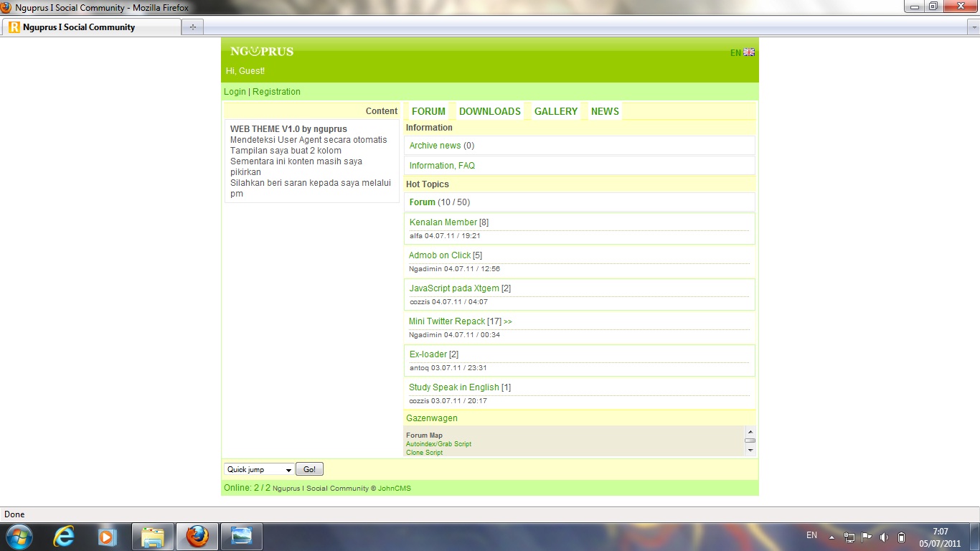Open the Kenalan Member topic
This screenshot has height=551, width=980.
pos(443,222)
